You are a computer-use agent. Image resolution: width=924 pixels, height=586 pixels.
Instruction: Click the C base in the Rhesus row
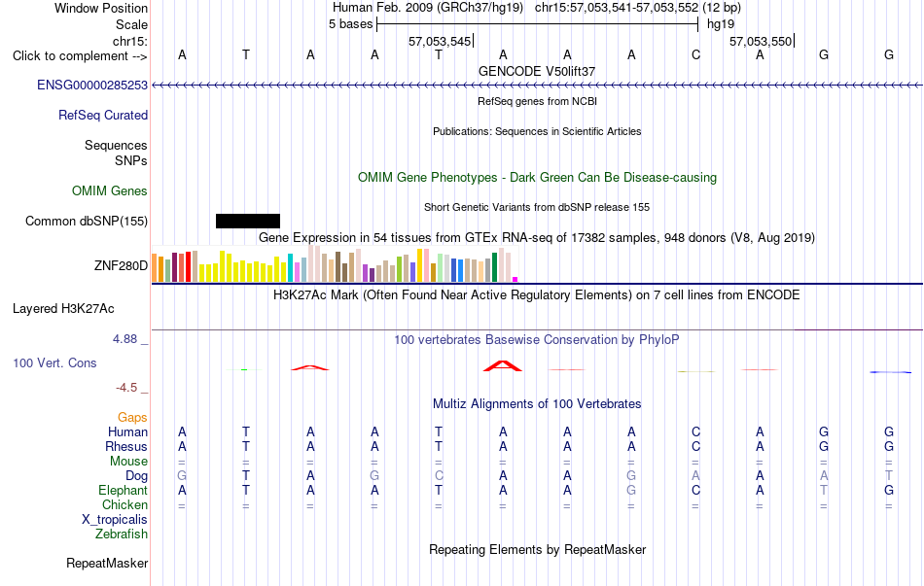(x=696, y=446)
